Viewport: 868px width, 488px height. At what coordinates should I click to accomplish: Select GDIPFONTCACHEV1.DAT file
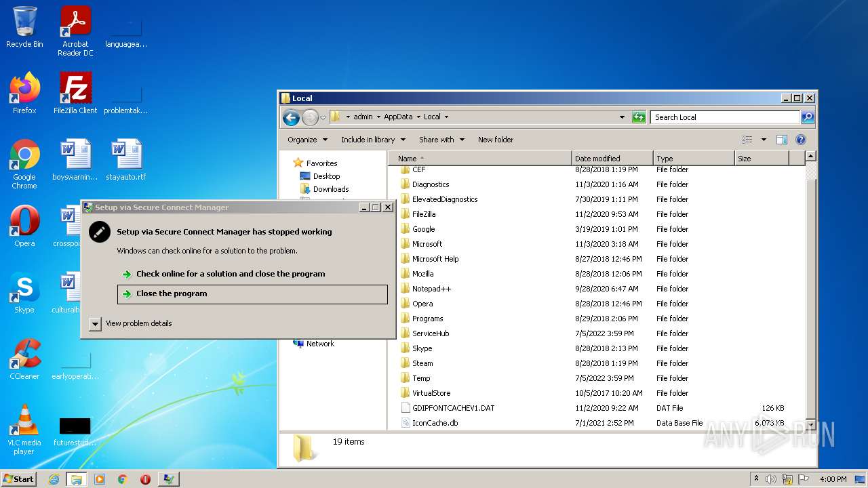click(x=453, y=408)
